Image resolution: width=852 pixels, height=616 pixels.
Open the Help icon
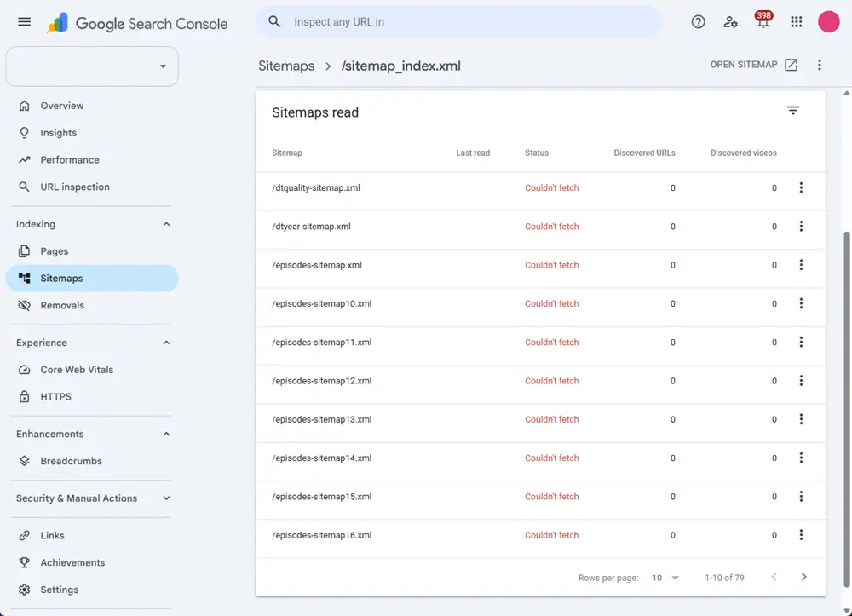[699, 22]
